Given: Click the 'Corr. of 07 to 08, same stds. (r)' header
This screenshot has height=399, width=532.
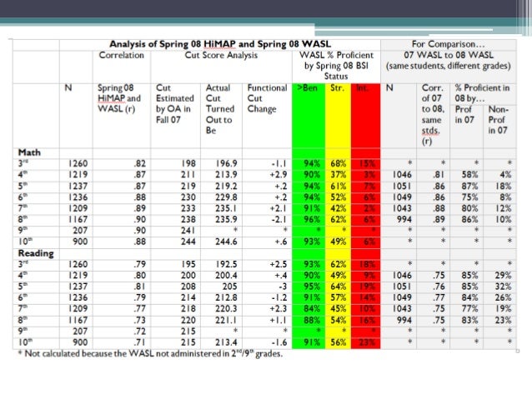Looking at the screenshot, I should (433, 114).
